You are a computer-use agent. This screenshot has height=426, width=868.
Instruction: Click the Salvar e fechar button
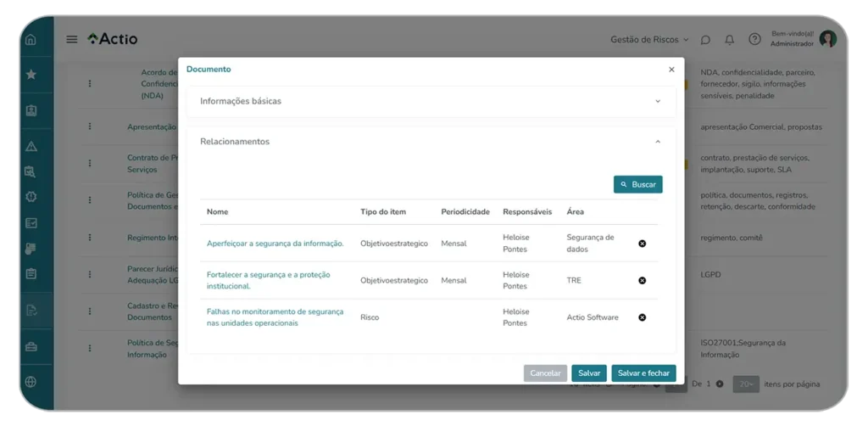point(643,373)
